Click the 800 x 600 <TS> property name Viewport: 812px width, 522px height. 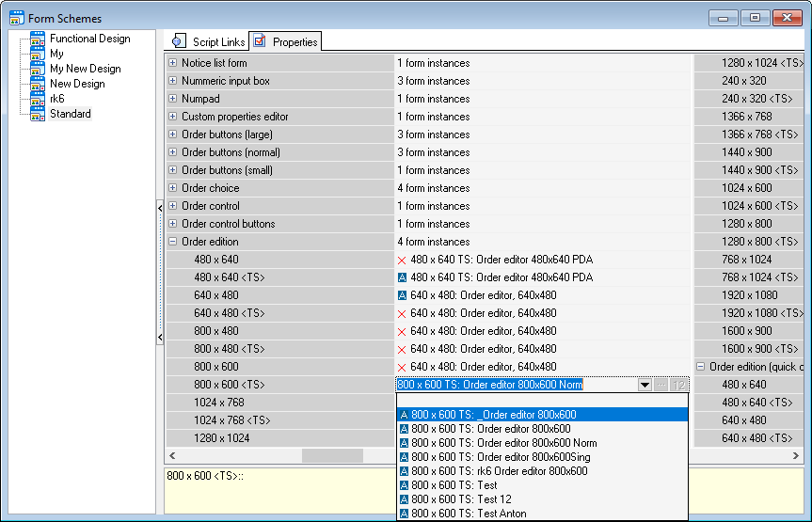coord(230,385)
